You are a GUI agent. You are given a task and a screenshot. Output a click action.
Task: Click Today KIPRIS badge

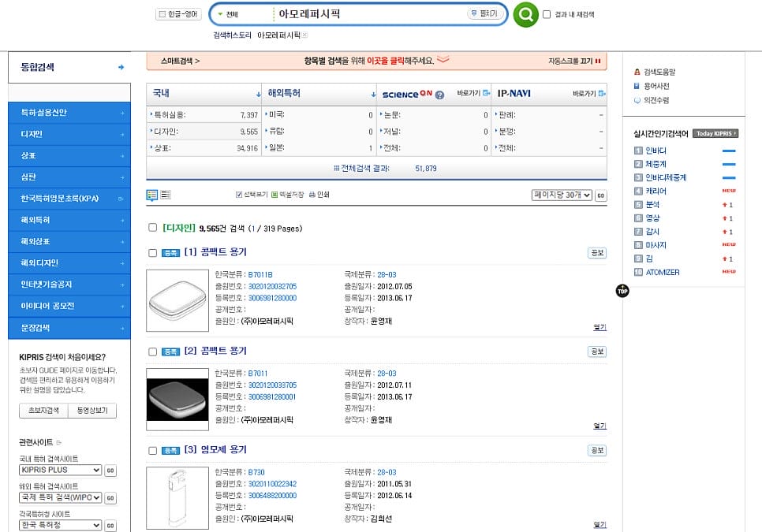point(715,133)
